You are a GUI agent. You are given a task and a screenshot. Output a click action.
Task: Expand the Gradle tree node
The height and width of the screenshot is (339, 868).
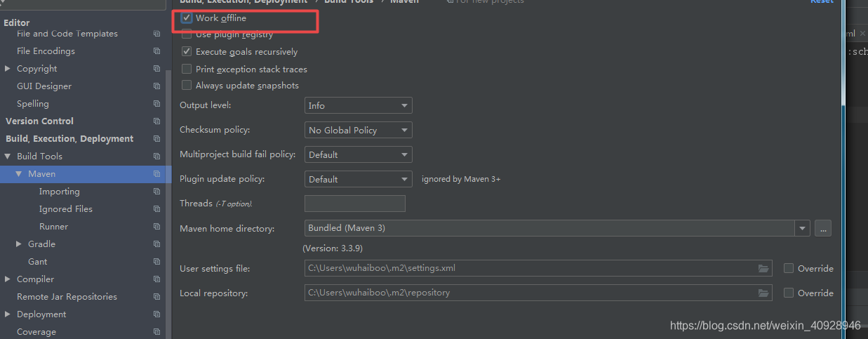(x=19, y=244)
